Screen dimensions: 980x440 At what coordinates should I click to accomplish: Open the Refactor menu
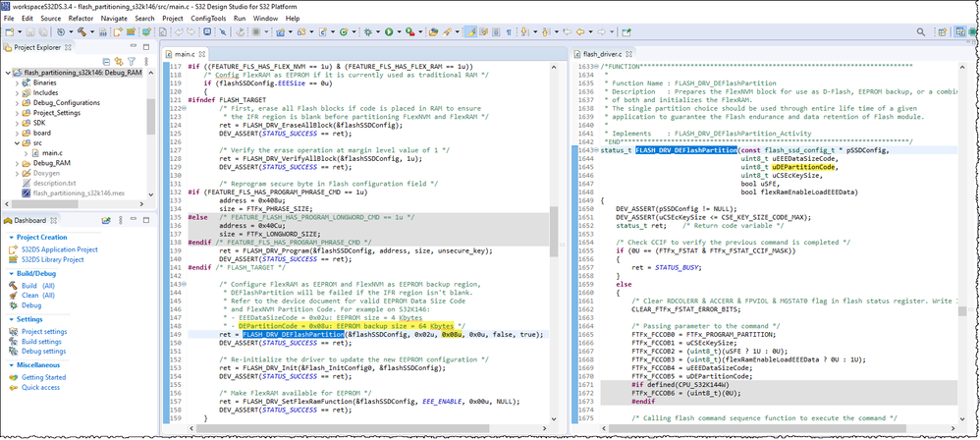(x=81, y=18)
